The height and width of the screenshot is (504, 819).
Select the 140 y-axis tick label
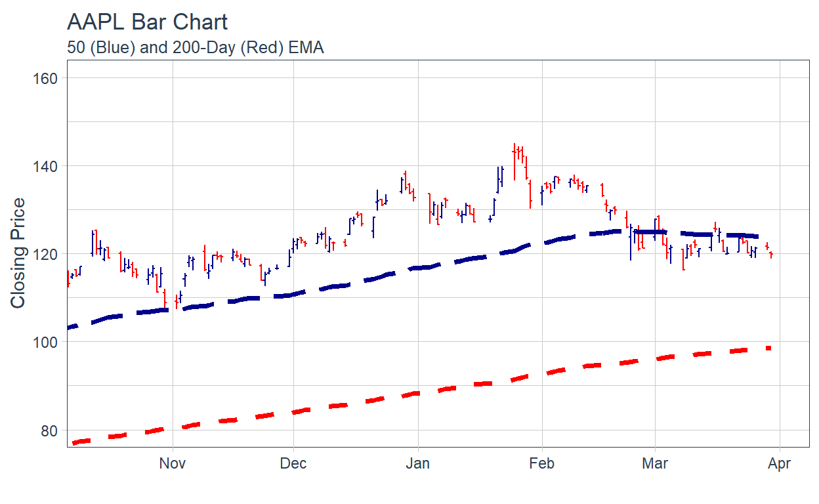coord(45,166)
